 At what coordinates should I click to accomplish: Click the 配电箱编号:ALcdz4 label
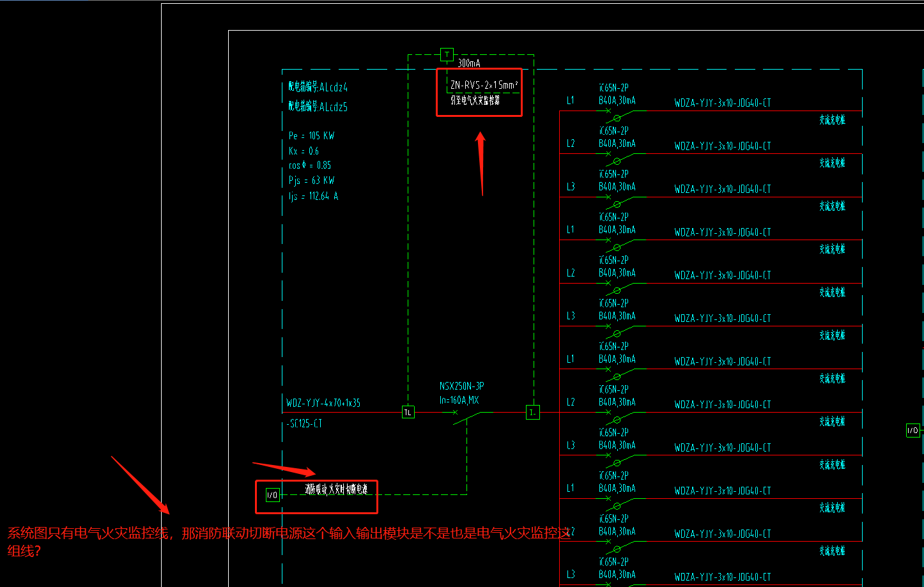point(318,88)
